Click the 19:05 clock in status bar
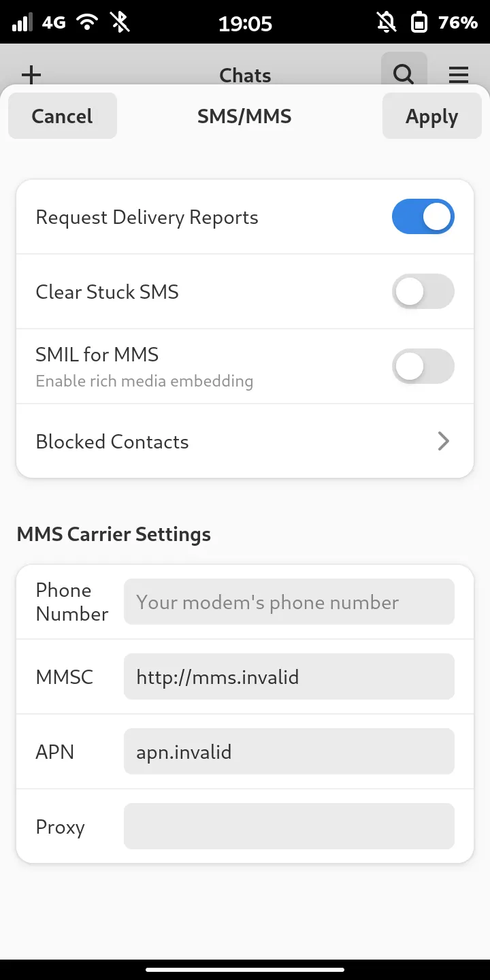Image resolution: width=490 pixels, height=980 pixels. (x=245, y=24)
